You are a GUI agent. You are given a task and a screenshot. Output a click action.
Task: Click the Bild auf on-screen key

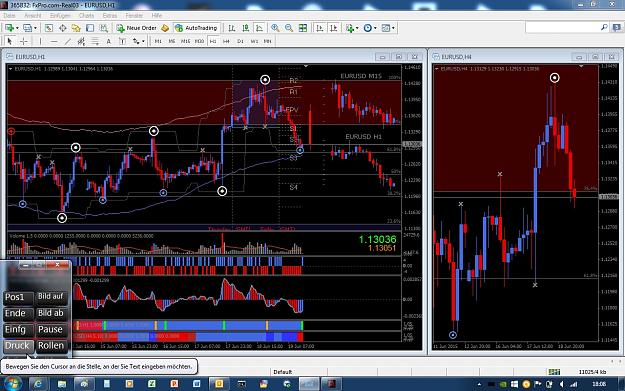(51, 297)
